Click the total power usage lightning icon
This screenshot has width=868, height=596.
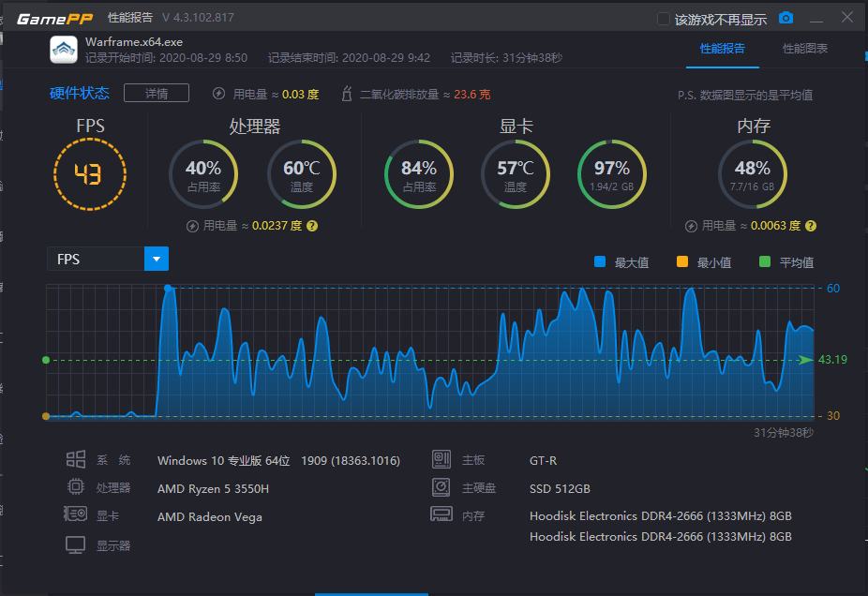pos(218,94)
